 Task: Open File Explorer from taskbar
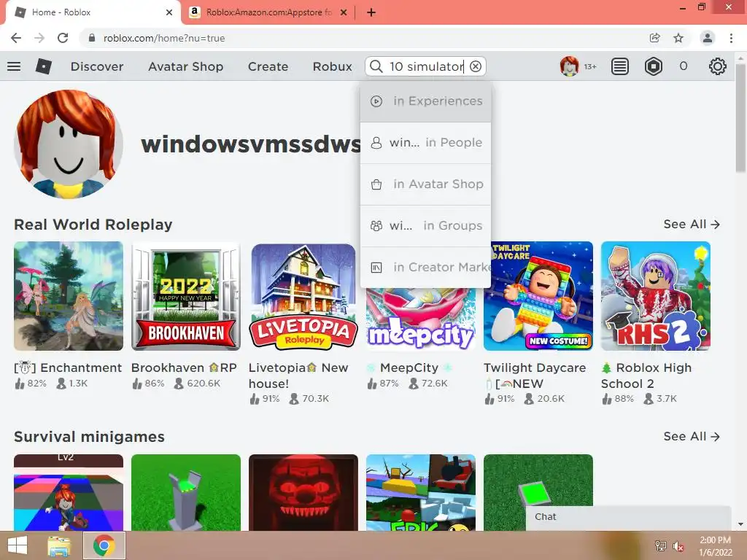click(x=59, y=545)
